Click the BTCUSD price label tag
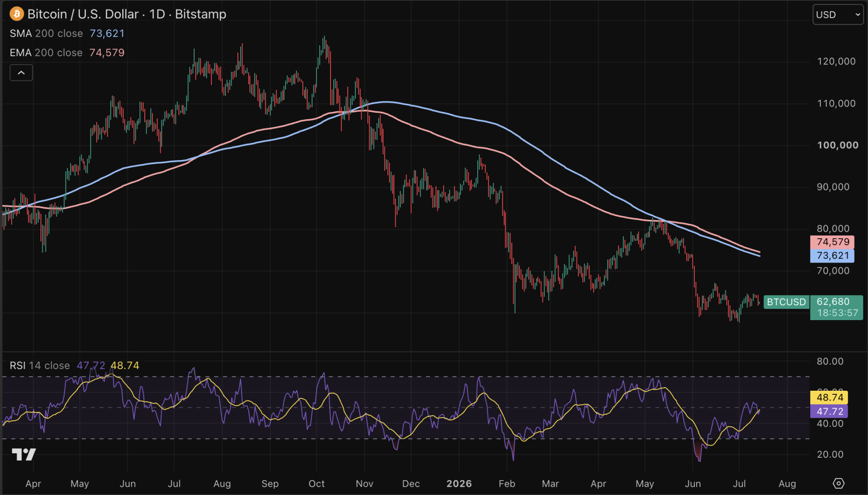This screenshot has width=868, height=495. [x=786, y=302]
